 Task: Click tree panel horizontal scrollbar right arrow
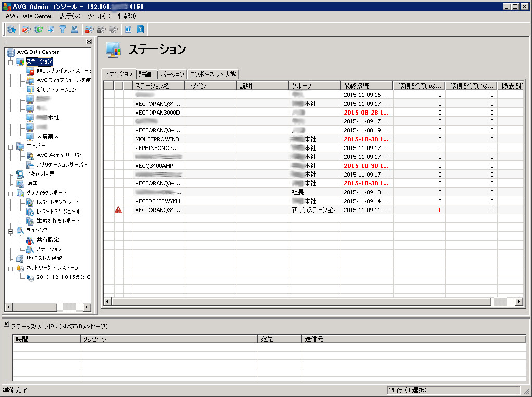pos(87,307)
